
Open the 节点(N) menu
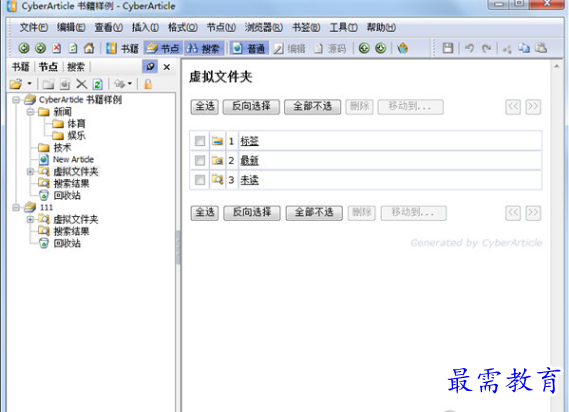[x=221, y=27]
